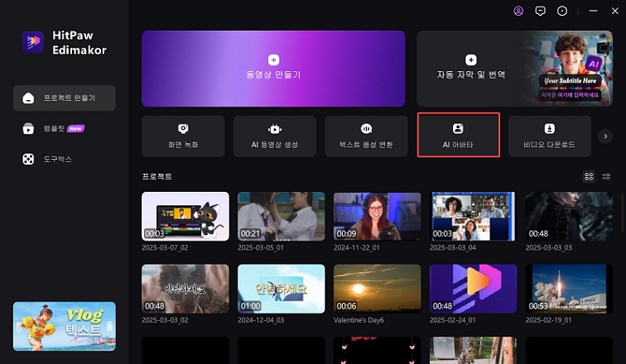
Task: Click the 동영상 만들기 create video button
Action: [273, 69]
